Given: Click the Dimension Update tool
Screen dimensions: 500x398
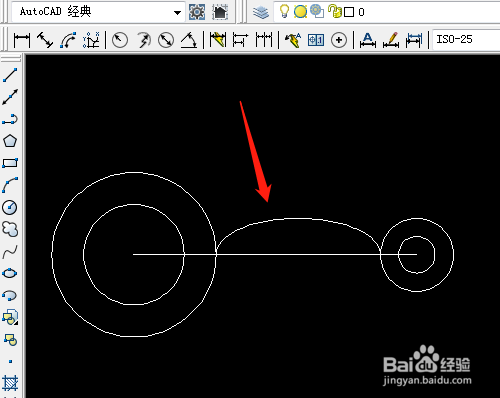Looking at the screenshot, I should point(414,40).
